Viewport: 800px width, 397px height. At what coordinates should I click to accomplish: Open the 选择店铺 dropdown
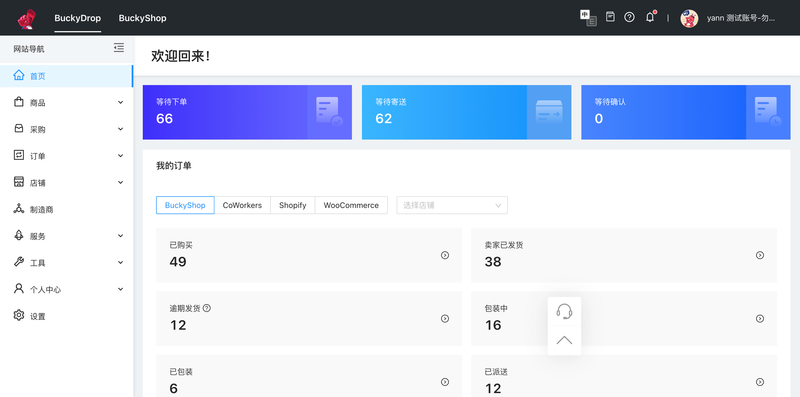coord(452,205)
